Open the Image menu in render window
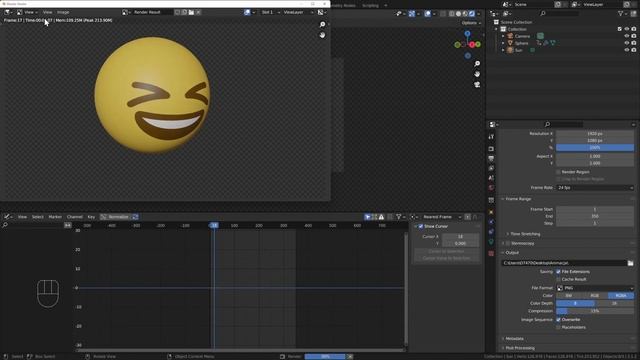The height and width of the screenshot is (360, 640). click(x=63, y=12)
